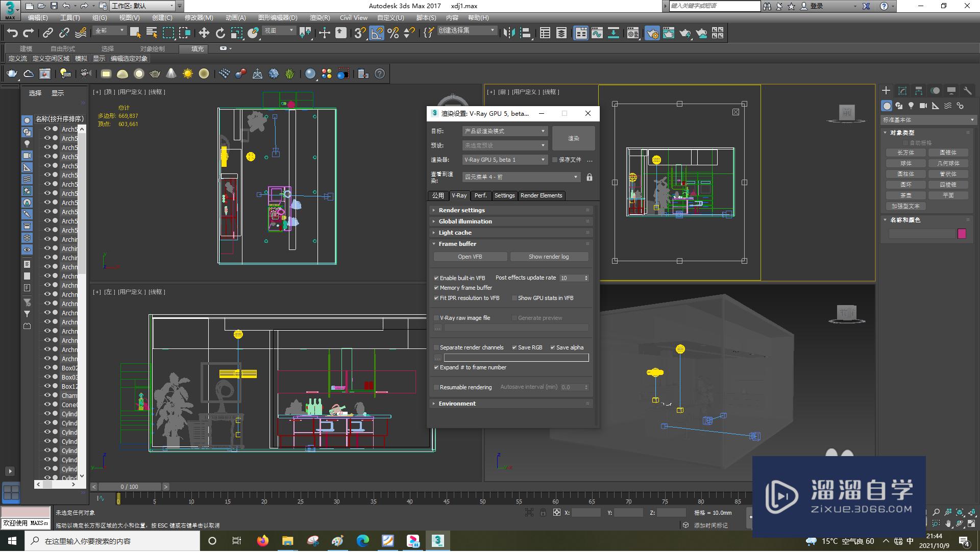Select the Cameras category icon
Viewport: 980px width, 552px height.
[x=923, y=106]
